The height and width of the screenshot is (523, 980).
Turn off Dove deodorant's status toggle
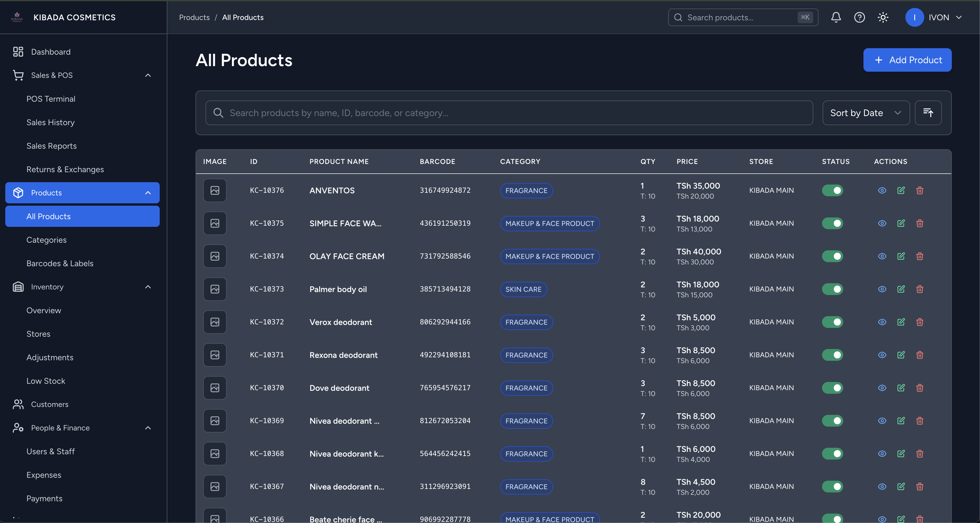click(833, 388)
